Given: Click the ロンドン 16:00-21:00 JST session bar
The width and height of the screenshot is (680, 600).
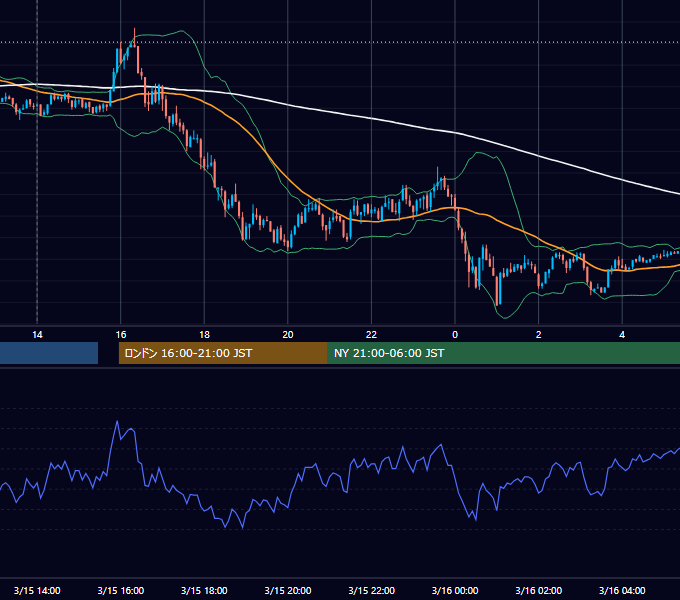Looking at the screenshot, I should [223, 353].
